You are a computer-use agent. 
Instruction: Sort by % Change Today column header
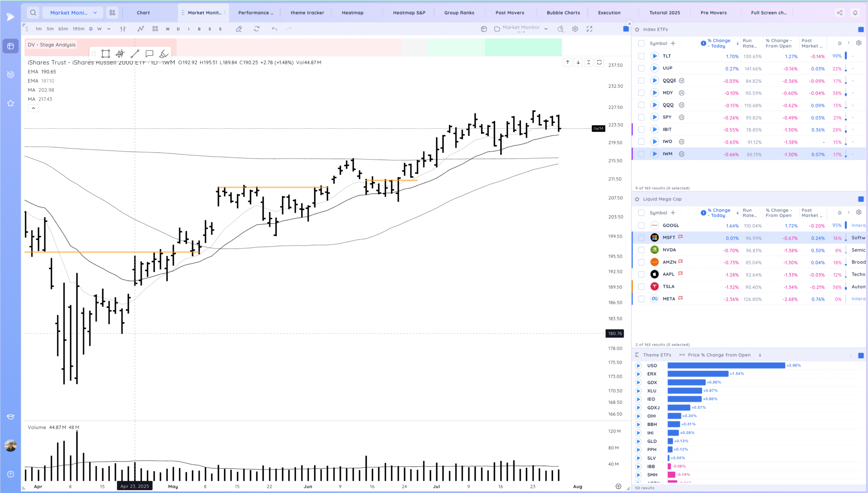[x=718, y=43]
